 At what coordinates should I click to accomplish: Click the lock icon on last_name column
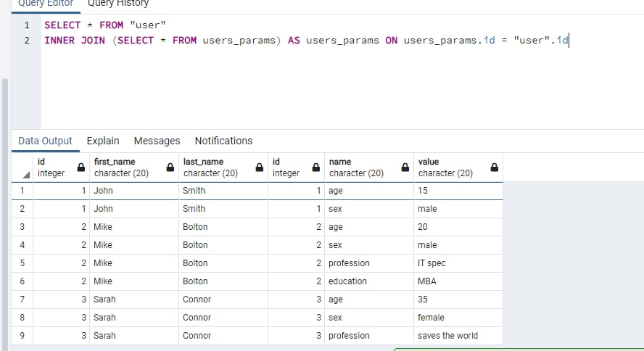pyautogui.click(x=260, y=167)
